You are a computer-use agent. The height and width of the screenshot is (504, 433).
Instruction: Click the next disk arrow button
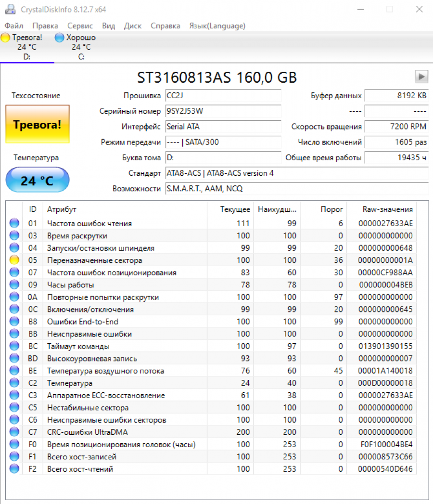coord(421,76)
